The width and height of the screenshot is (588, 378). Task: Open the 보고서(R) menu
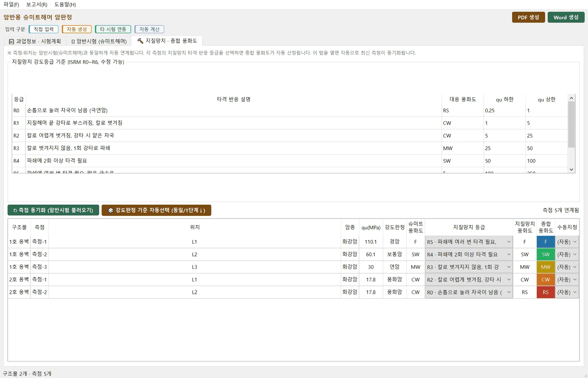37,4
